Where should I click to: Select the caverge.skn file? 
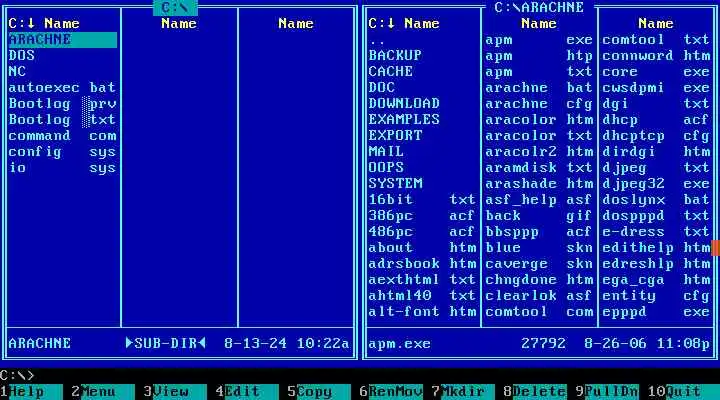(539, 264)
